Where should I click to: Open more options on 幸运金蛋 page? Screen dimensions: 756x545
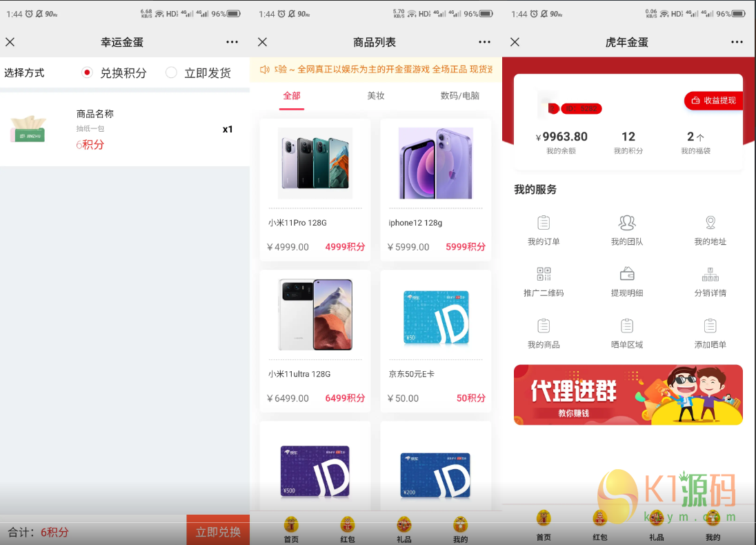point(232,42)
